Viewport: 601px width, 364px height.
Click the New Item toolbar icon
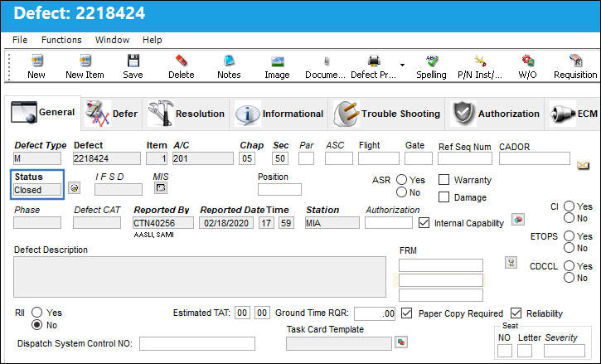(x=85, y=61)
